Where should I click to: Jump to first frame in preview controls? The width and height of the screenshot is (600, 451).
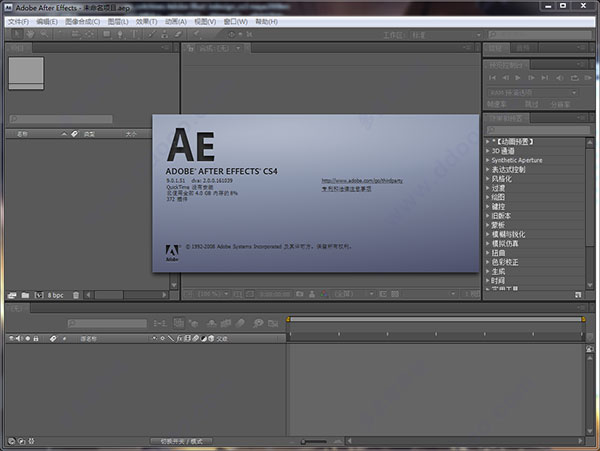[x=492, y=78]
